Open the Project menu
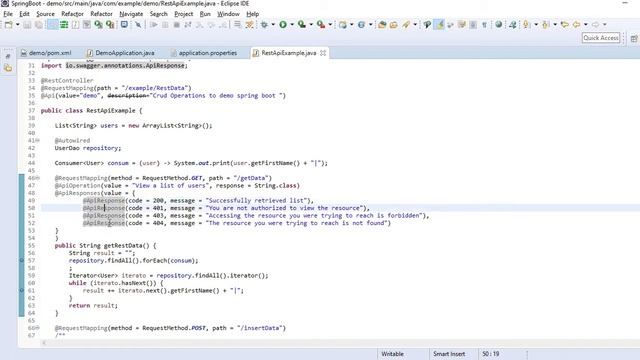 click(x=184, y=14)
